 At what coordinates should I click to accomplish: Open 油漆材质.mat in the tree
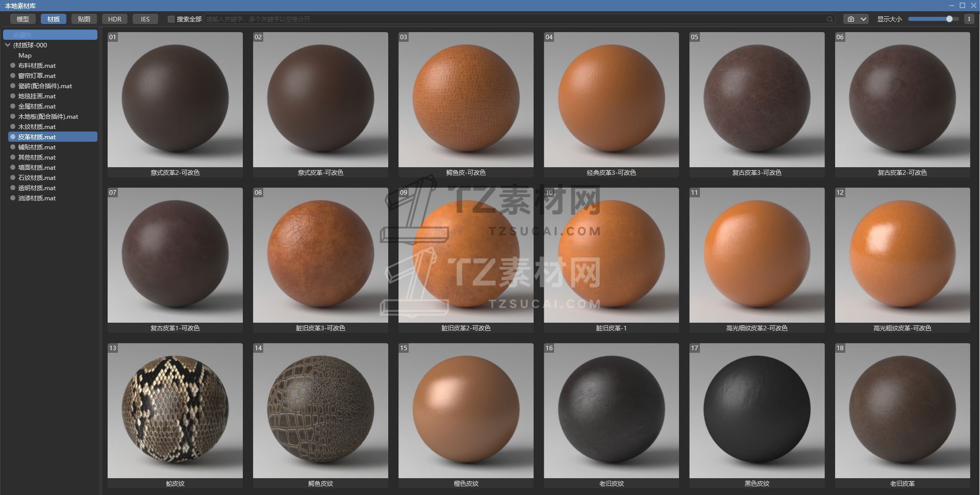click(37, 198)
